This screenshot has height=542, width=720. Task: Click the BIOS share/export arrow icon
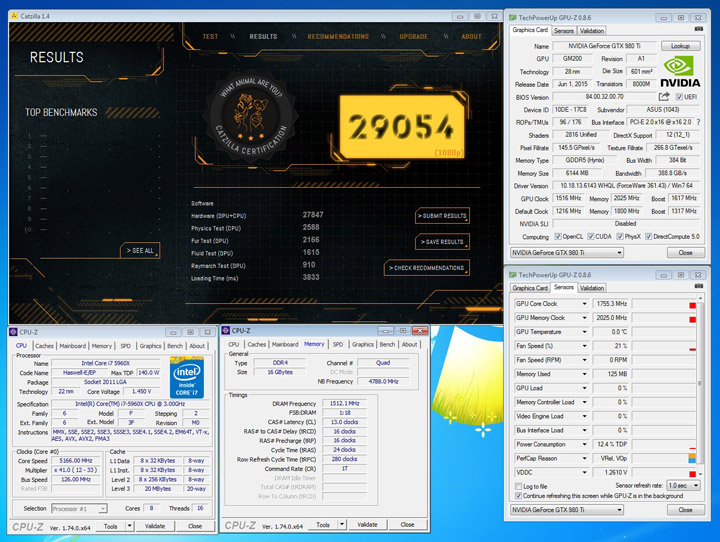coord(664,97)
